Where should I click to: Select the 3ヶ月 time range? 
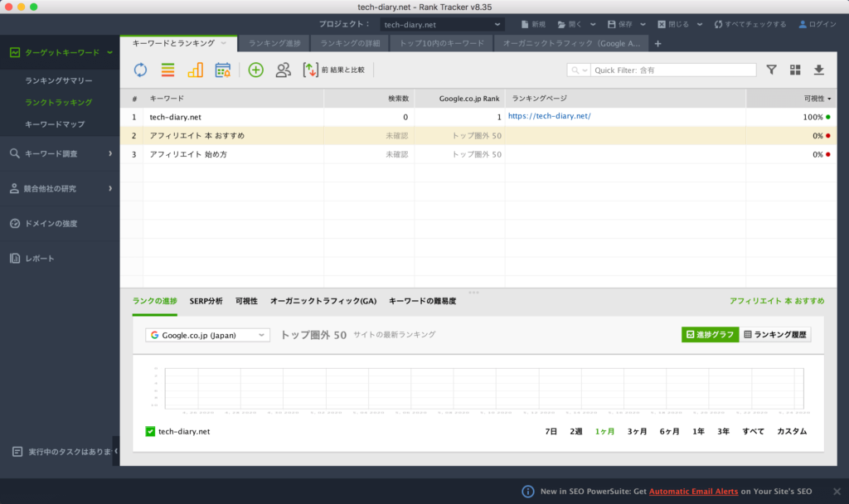click(637, 431)
